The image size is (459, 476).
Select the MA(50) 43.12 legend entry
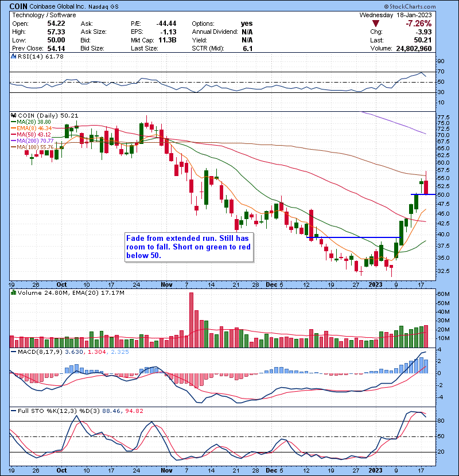[31, 134]
